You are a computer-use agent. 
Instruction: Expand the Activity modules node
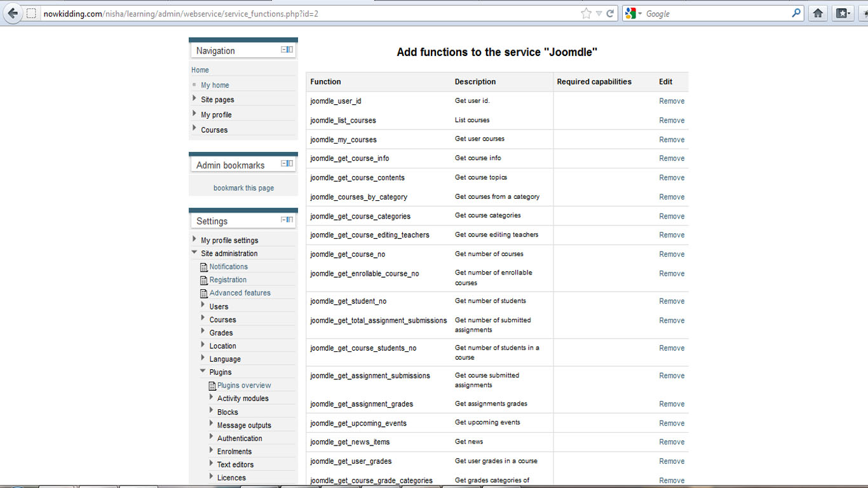212,397
